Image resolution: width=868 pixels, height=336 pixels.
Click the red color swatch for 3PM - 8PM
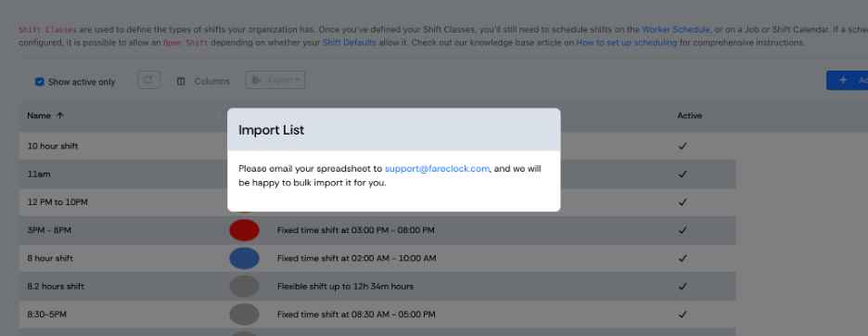[x=244, y=230]
